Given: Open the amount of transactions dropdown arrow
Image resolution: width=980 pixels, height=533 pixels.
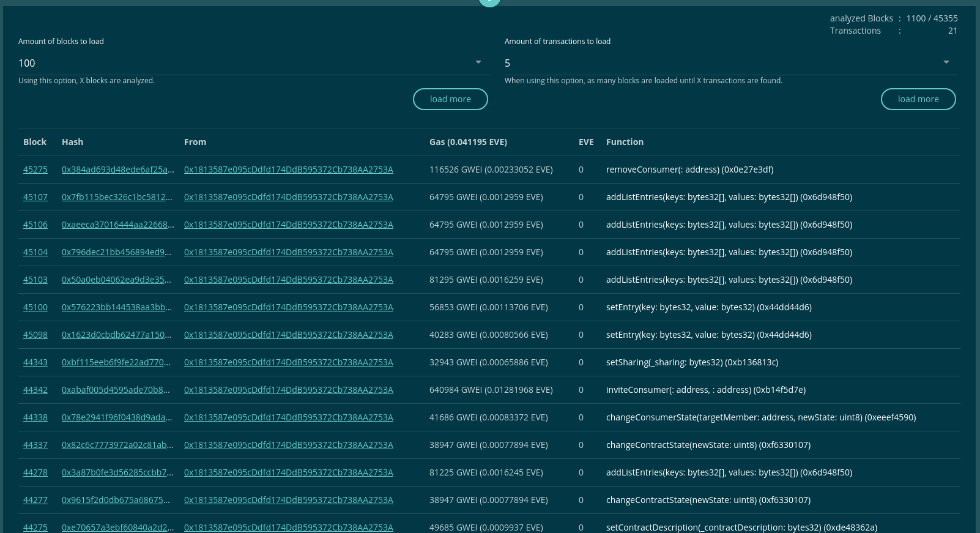Looking at the screenshot, I should coord(946,62).
